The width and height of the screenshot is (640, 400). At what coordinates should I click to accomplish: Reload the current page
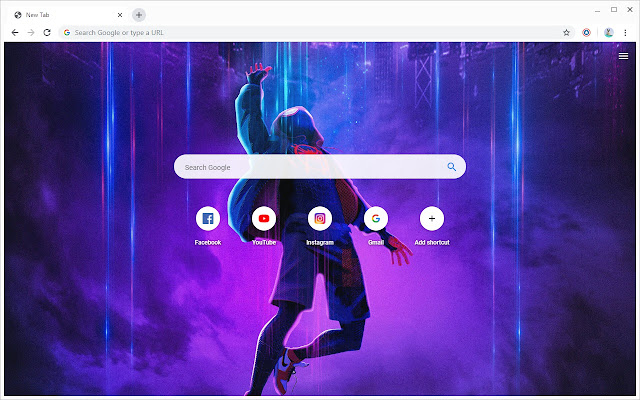47,32
